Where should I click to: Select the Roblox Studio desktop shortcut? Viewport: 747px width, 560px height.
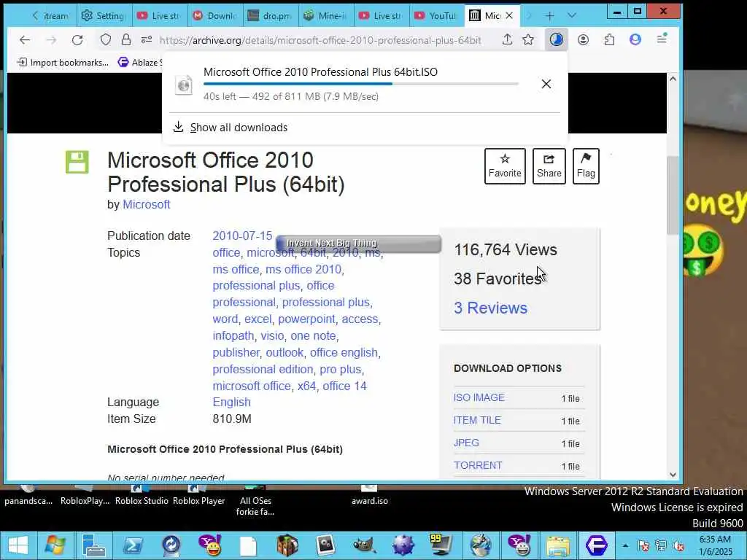pyautogui.click(x=142, y=496)
